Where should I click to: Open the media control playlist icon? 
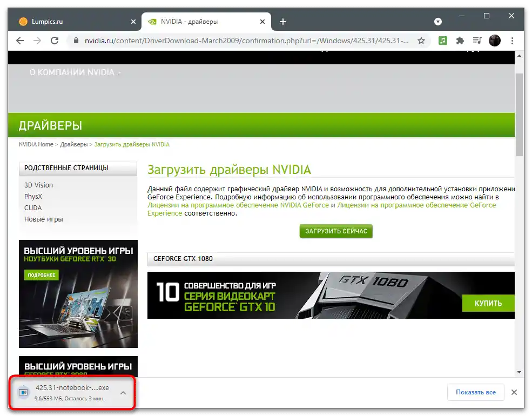[477, 41]
